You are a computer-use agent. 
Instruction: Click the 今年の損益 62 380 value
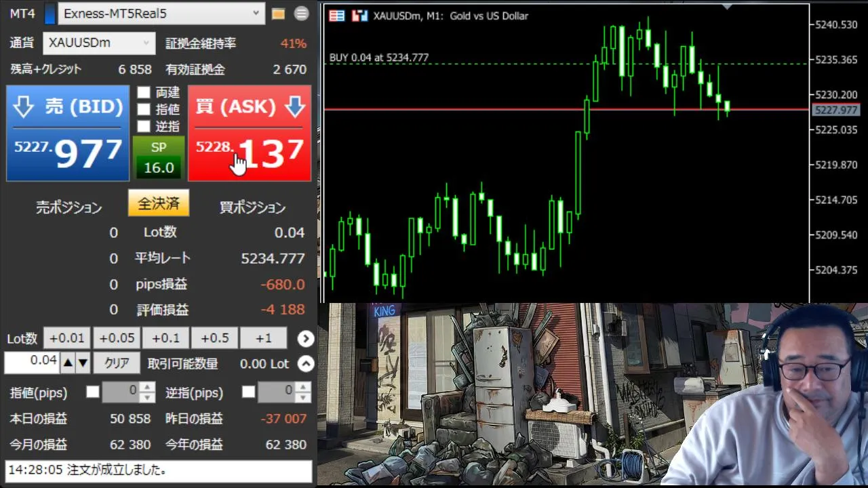tap(286, 445)
